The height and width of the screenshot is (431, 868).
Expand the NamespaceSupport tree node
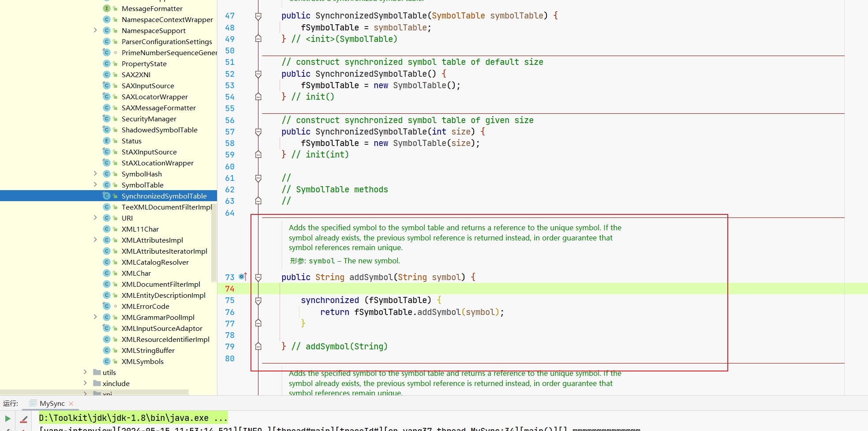(95, 30)
